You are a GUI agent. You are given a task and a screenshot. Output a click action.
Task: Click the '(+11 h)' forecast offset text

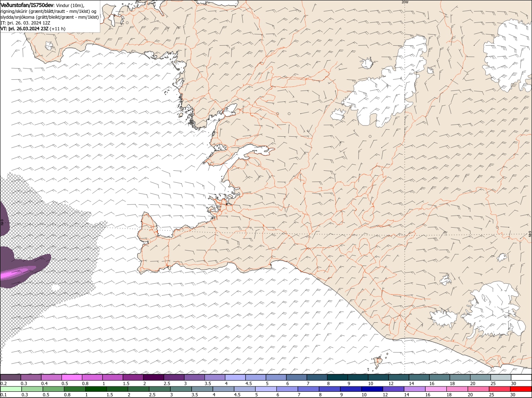[57, 29]
